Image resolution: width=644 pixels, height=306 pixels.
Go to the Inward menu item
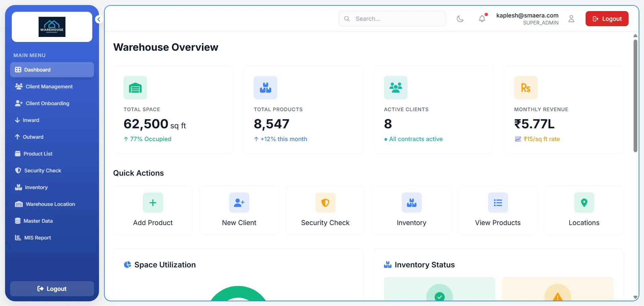pos(31,120)
